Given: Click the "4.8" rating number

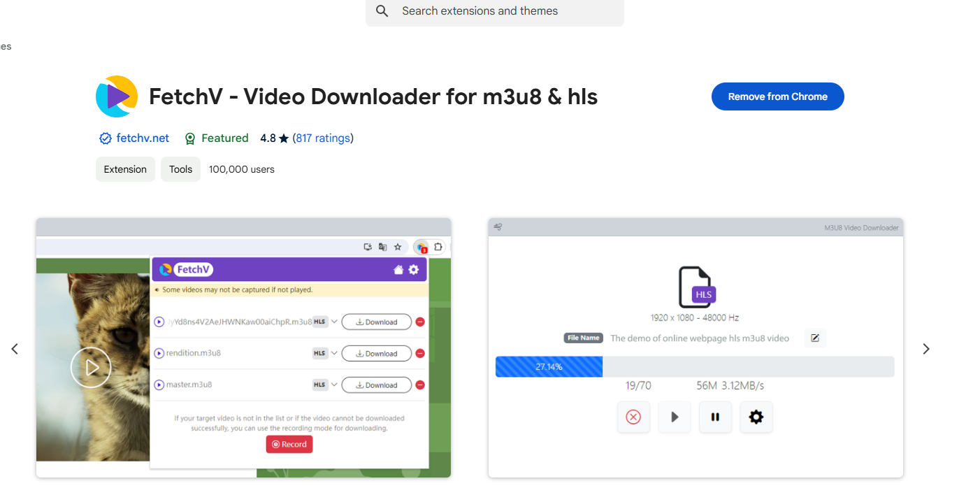Looking at the screenshot, I should coord(268,138).
